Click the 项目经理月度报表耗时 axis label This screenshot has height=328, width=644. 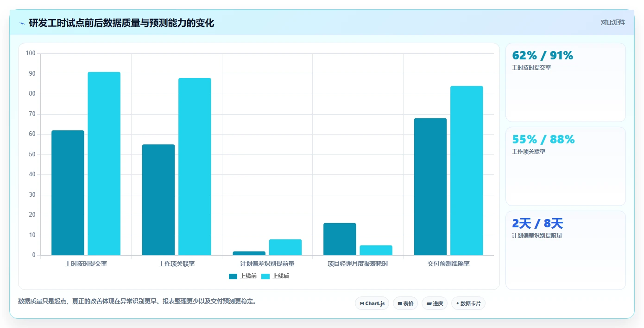pos(358,264)
